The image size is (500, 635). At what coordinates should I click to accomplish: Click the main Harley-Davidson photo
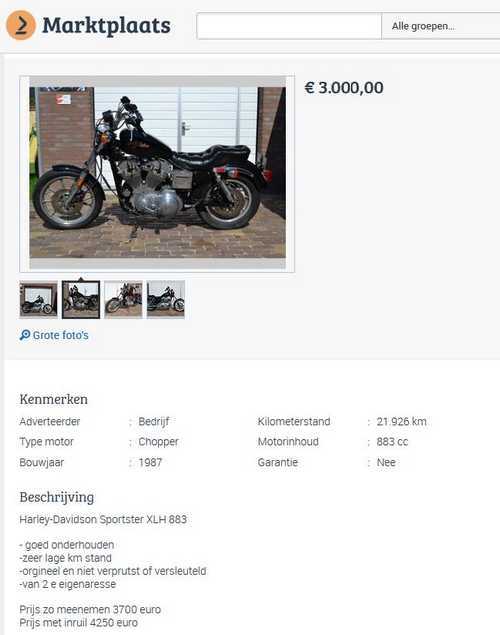click(x=157, y=173)
